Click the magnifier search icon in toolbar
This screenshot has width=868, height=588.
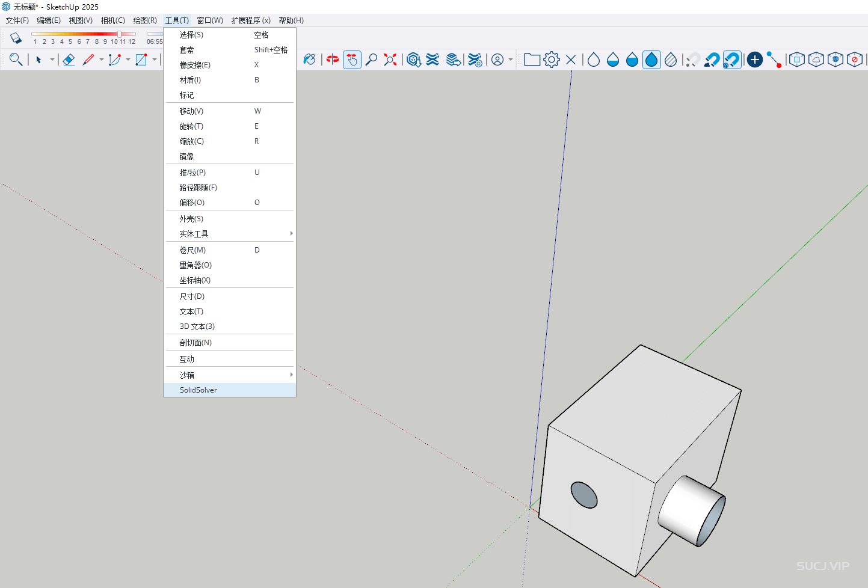click(16, 60)
